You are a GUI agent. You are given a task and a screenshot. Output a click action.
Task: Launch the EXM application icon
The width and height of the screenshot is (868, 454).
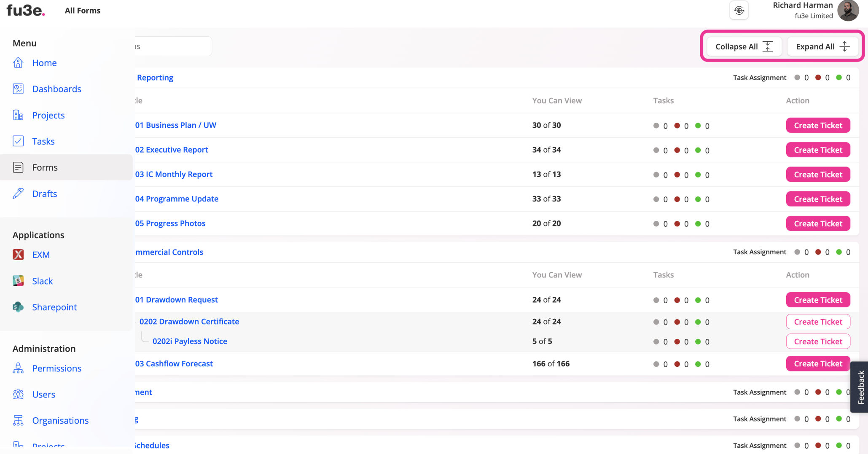pos(18,254)
